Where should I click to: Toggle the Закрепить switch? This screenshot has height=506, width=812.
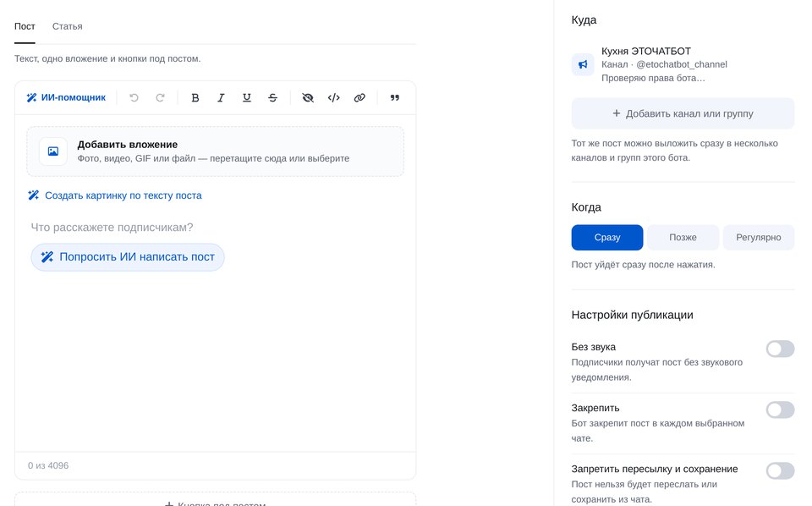tap(780, 410)
